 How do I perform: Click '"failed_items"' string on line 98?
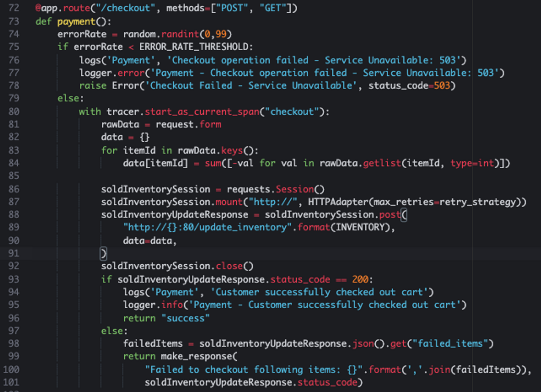[450, 344]
